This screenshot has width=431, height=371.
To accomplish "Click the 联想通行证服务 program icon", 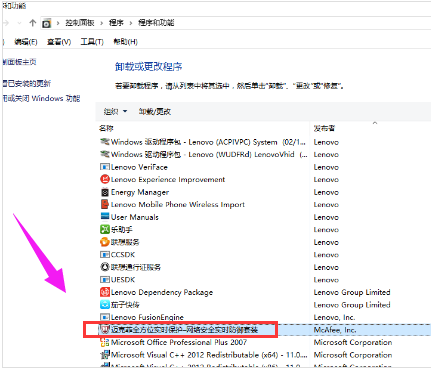I will pyautogui.click(x=105, y=267).
